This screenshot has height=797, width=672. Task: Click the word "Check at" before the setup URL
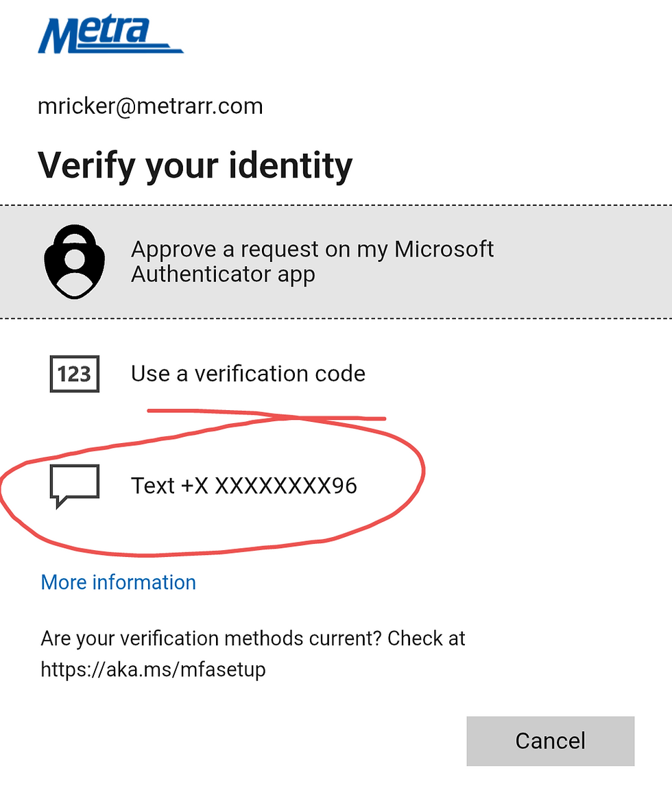[x=427, y=639]
